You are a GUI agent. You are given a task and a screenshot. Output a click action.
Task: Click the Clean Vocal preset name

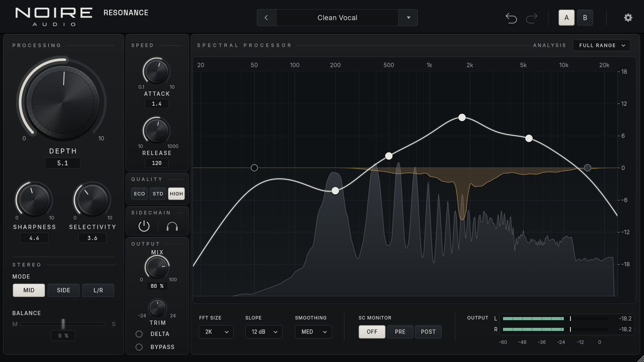tap(337, 18)
